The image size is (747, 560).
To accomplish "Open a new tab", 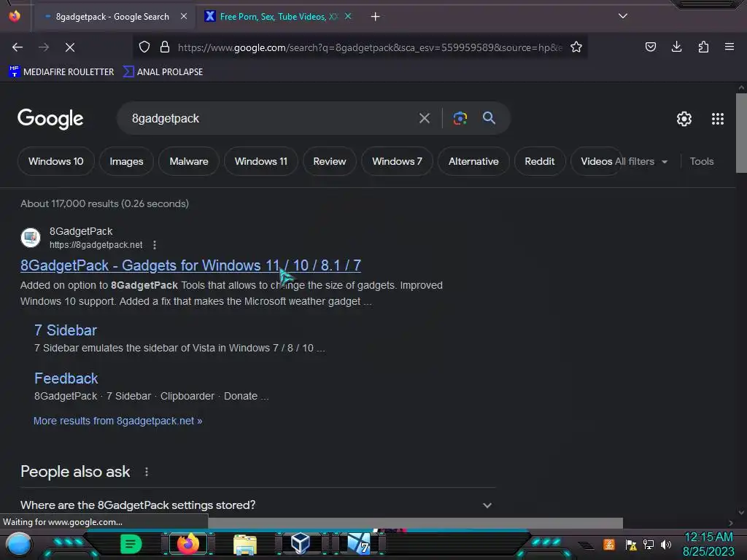I will 376,17.
